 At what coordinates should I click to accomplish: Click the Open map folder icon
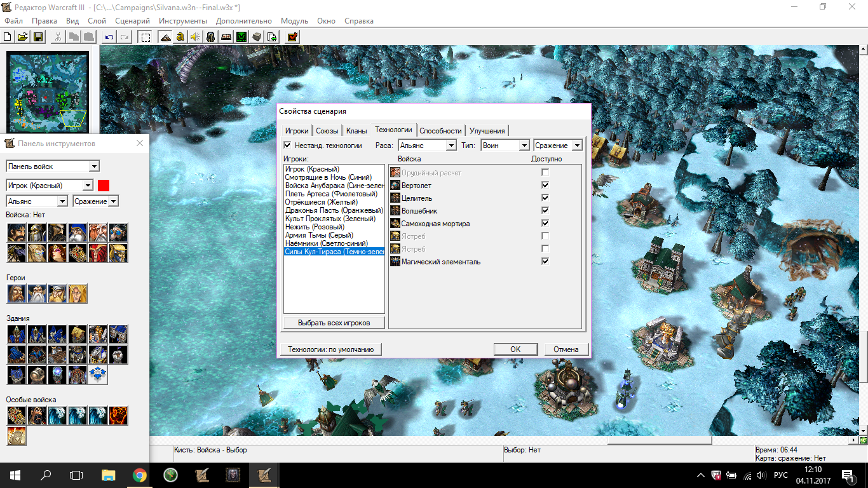pos(22,37)
